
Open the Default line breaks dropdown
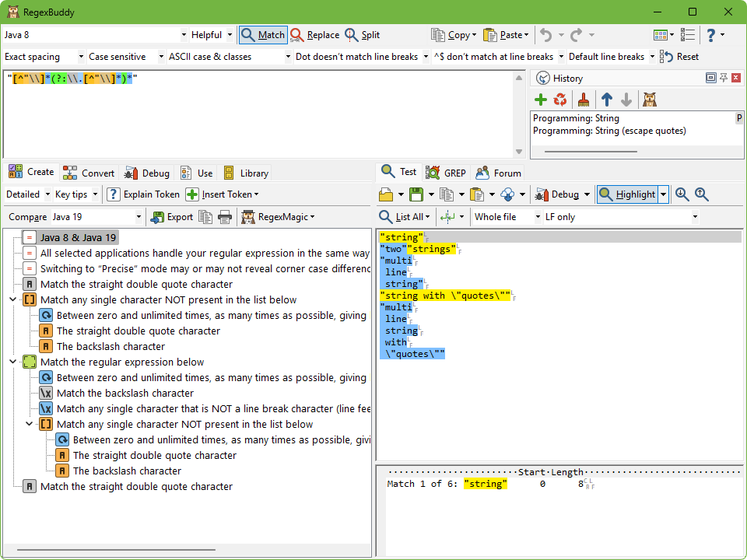point(652,57)
